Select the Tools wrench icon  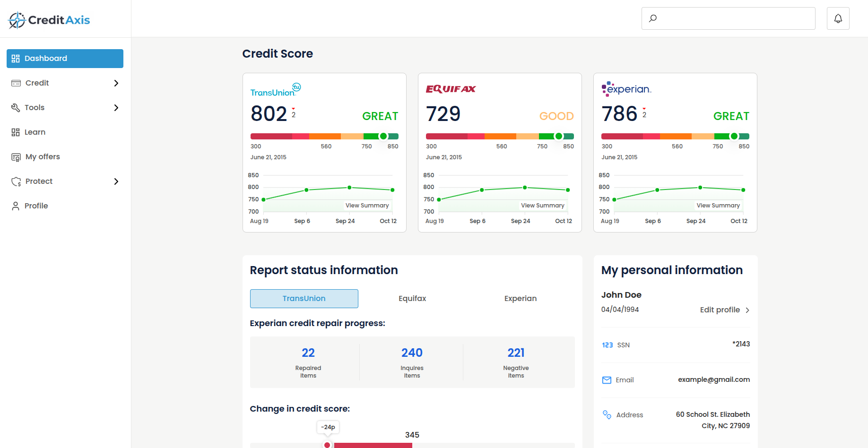click(16, 107)
